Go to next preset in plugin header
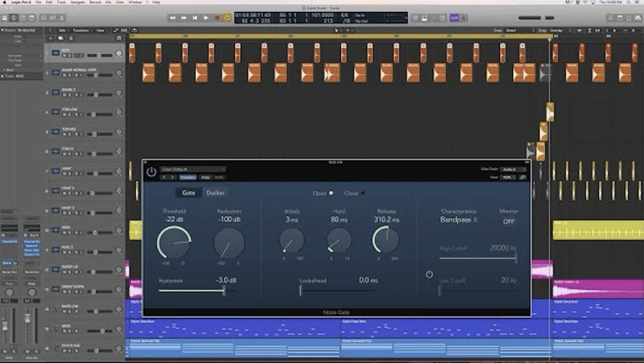This screenshot has width=644, height=363. (172, 177)
